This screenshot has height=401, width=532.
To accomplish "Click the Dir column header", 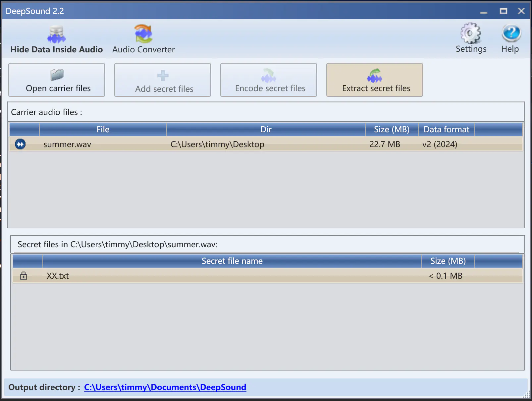I will click(266, 129).
